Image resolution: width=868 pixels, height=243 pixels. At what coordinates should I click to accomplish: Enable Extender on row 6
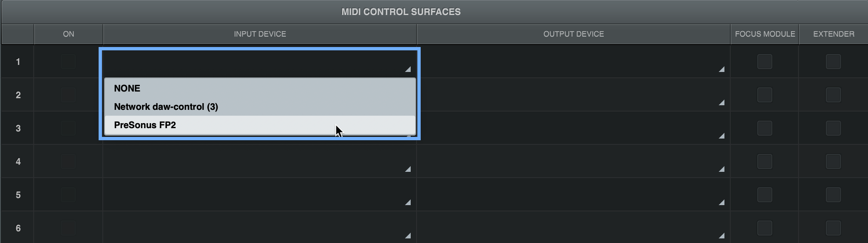pyautogui.click(x=833, y=228)
